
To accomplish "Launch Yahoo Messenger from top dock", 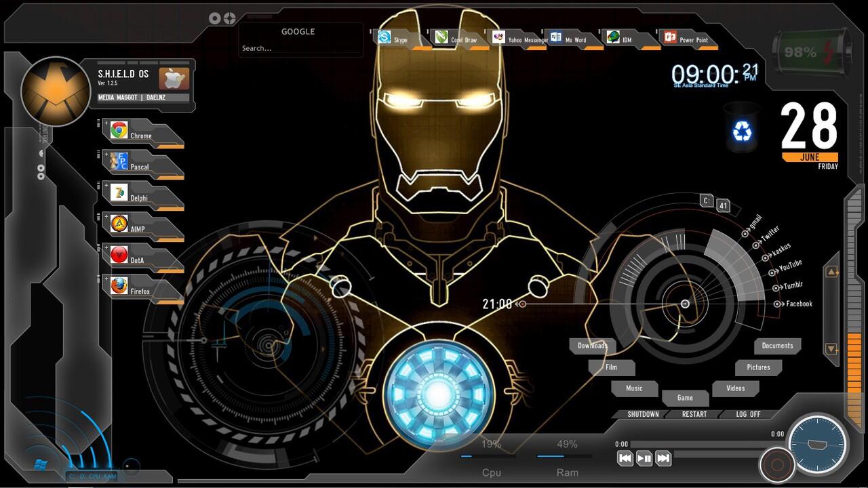I will tap(499, 37).
